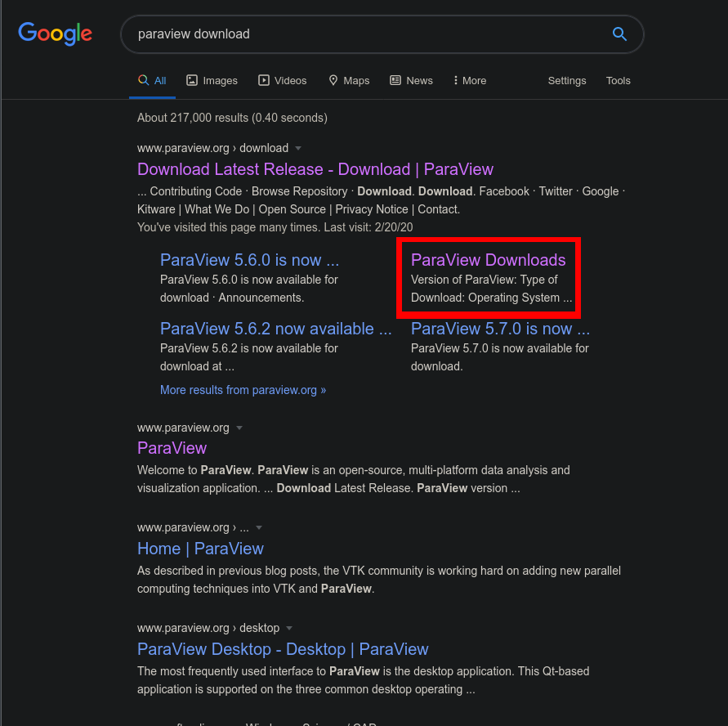
Task: Expand arrow beside www.paraview.org › desktop
Action: (x=289, y=629)
